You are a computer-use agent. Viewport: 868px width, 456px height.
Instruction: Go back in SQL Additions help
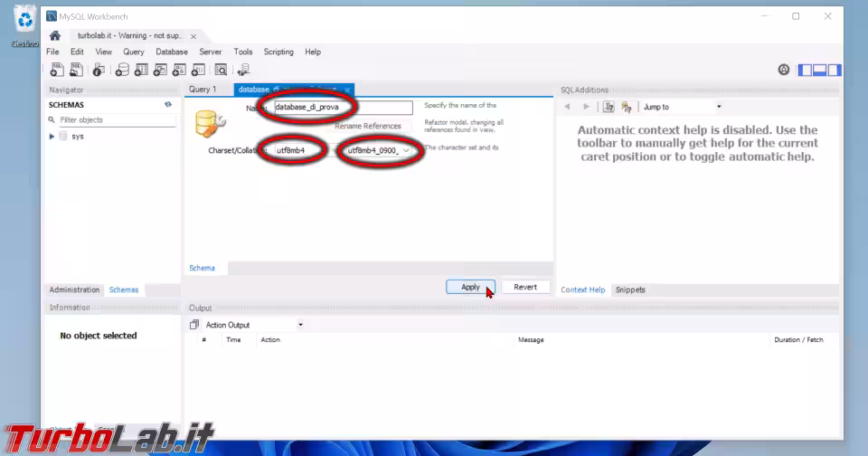pyautogui.click(x=567, y=107)
